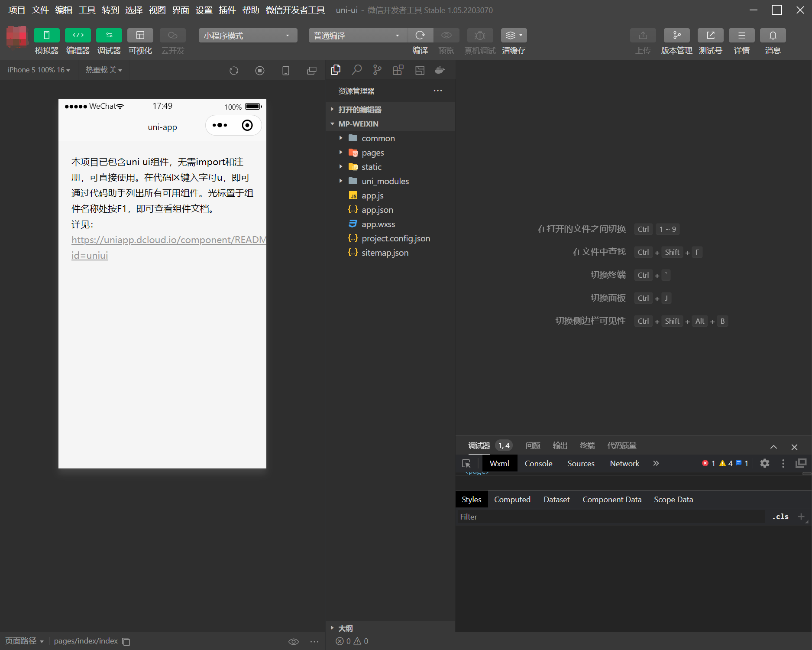Click the 测试号 test account icon
The height and width of the screenshot is (650, 812).
711,35
